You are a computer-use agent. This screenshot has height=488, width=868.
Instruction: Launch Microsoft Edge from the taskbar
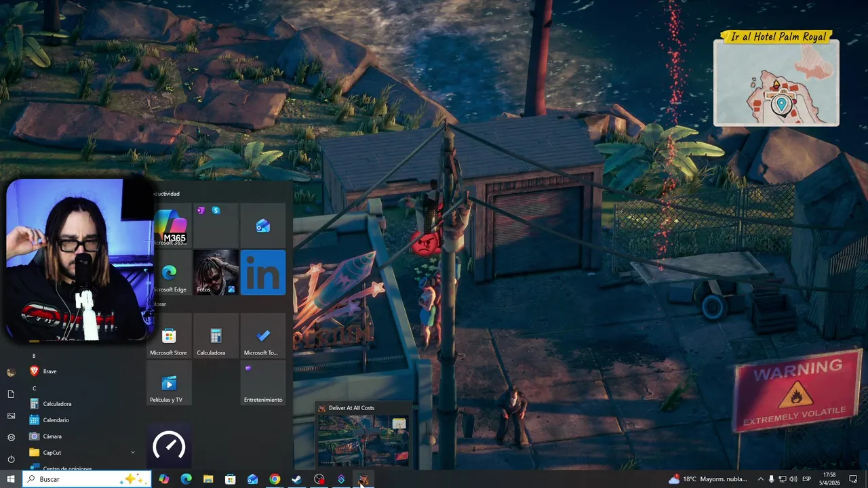pos(186,479)
